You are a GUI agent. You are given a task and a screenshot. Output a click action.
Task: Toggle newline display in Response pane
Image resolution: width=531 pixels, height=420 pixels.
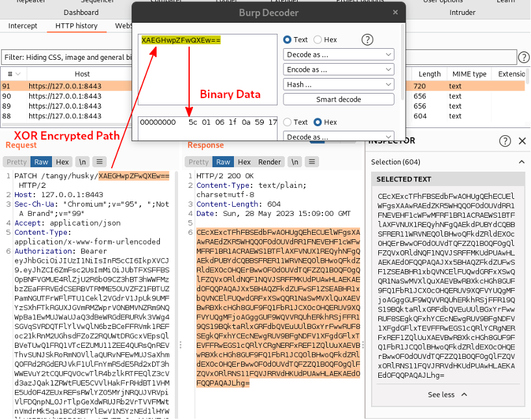[x=295, y=162]
